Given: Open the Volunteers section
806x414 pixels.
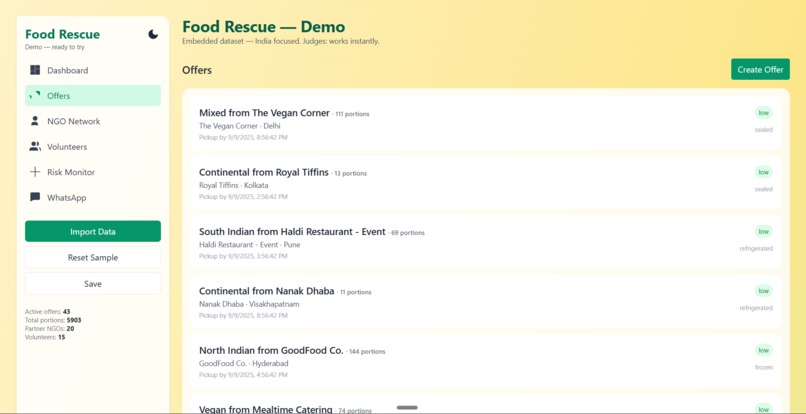Looking at the screenshot, I should point(93,147).
